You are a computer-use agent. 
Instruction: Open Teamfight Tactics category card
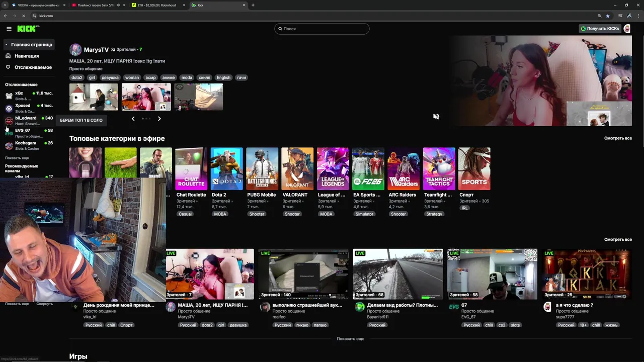point(439,169)
